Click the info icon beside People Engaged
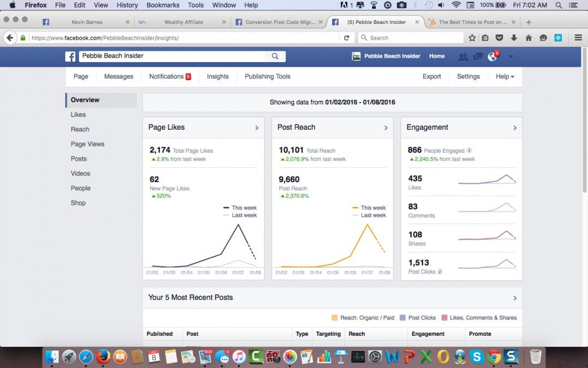Viewport: 588px width, 368px height. click(469, 150)
